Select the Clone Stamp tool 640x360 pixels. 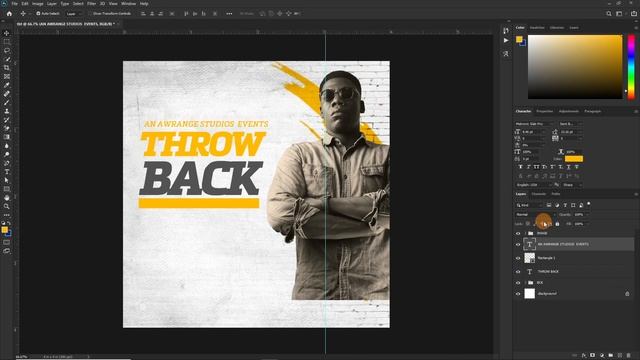(x=7, y=111)
